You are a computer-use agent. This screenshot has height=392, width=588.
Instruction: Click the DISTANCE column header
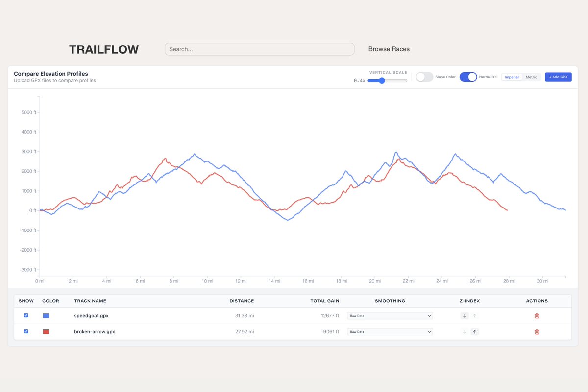242,301
